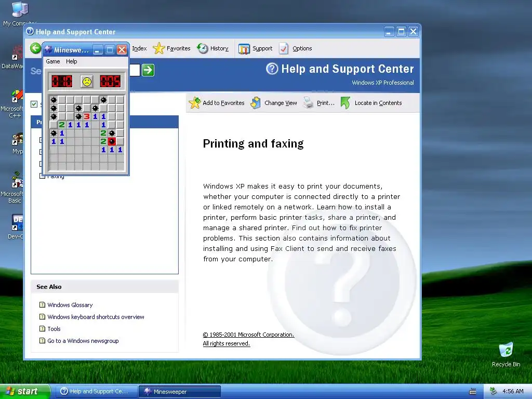
Task: Open the Game menu in Minesweeper
Action: click(53, 61)
